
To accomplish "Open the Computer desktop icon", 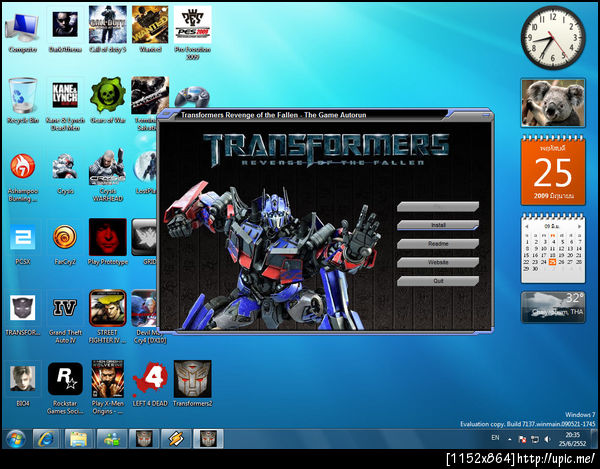I will [x=22, y=33].
